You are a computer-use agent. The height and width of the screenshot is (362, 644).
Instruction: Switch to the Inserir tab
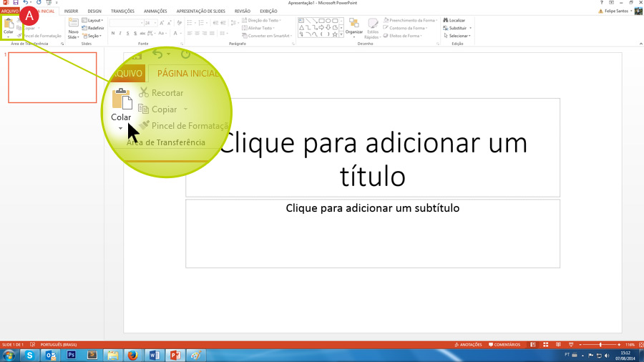71,11
